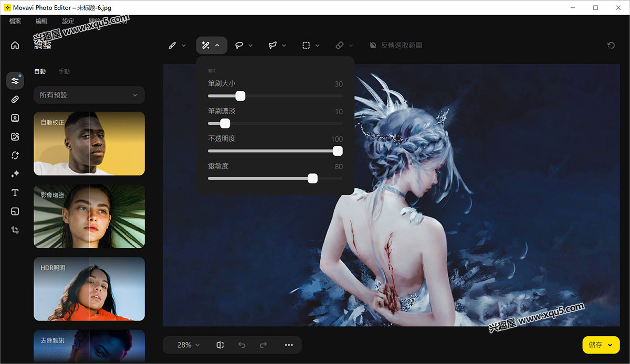Apply the 去除雜訊 preset thumbnail

coord(89,346)
